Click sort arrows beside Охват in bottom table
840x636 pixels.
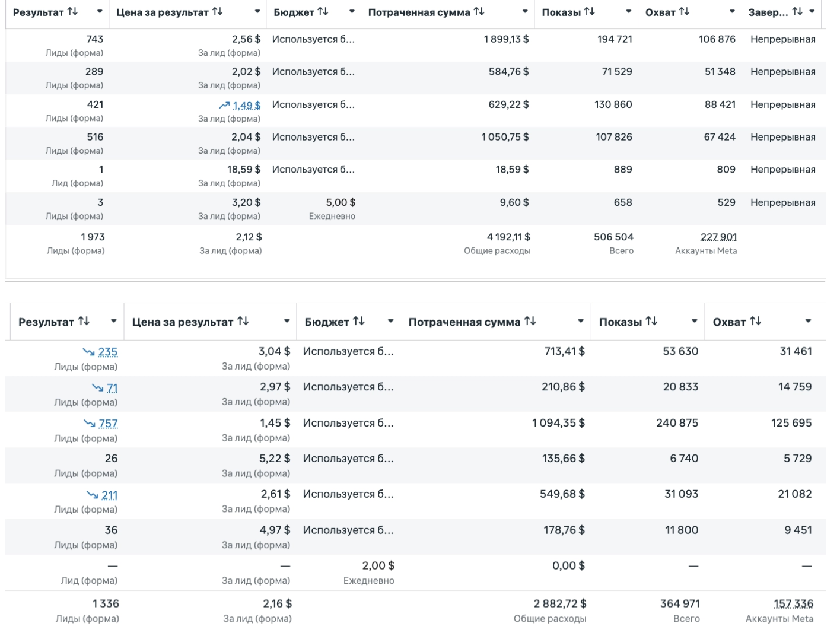coord(755,321)
